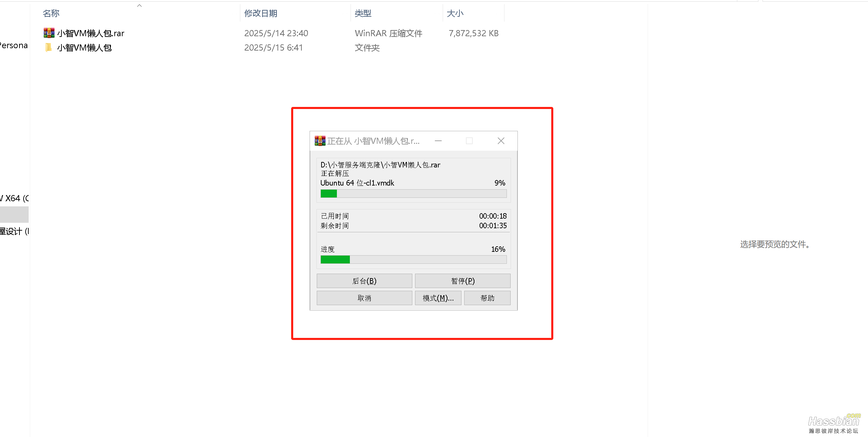
Task: Open 模式(M)... mode settings
Action: (x=438, y=298)
